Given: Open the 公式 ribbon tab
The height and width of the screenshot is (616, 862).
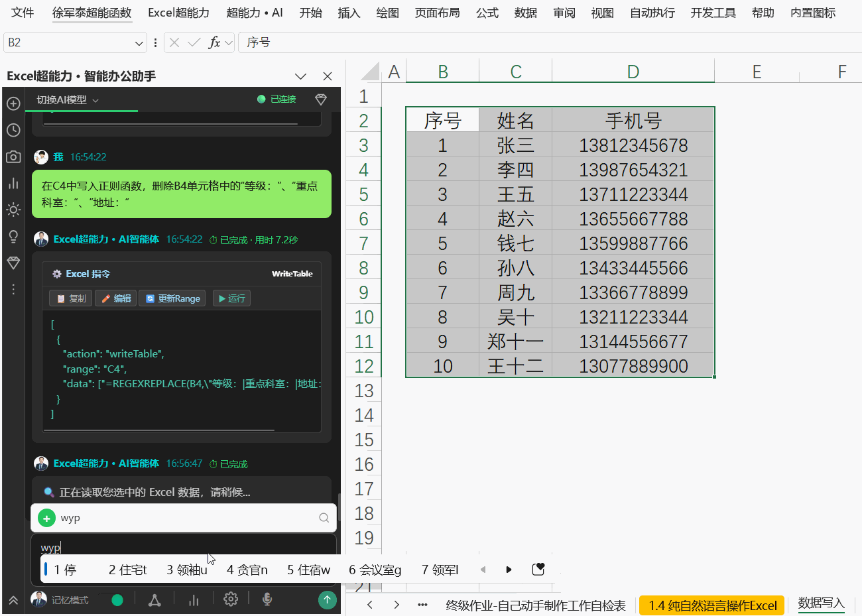Looking at the screenshot, I should [x=487, y=13].
